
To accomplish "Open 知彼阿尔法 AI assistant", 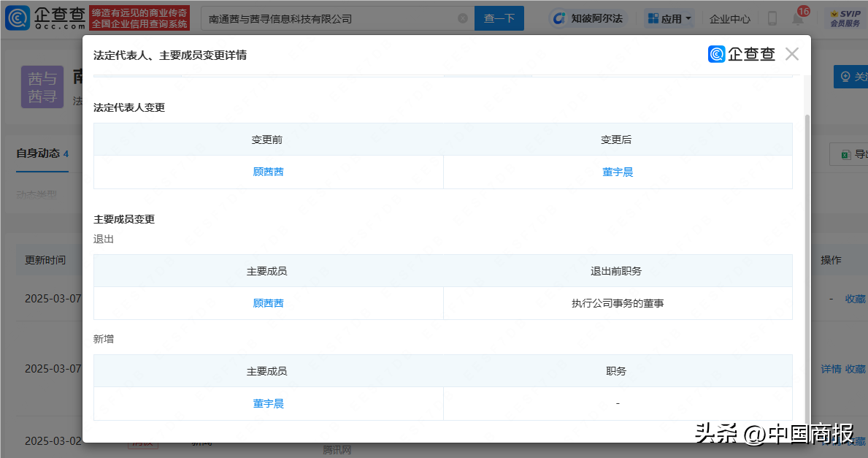I will click(588, 18).
